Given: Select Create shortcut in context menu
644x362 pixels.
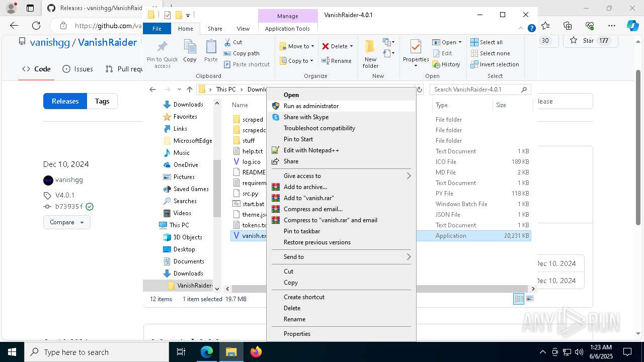Looking at the screenshot, I should tap(341, 297).
